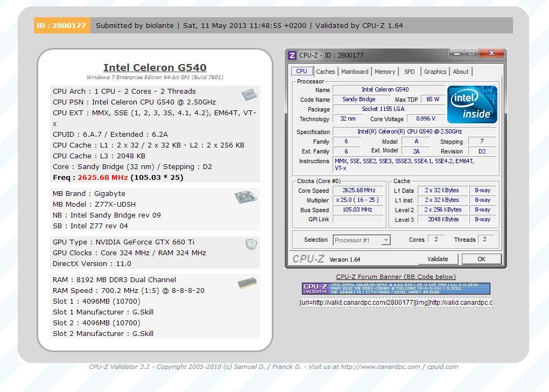549x392 pixels.
Task: Click CPU Cache : L3 : 2048 KB
Action: point(98,156)
